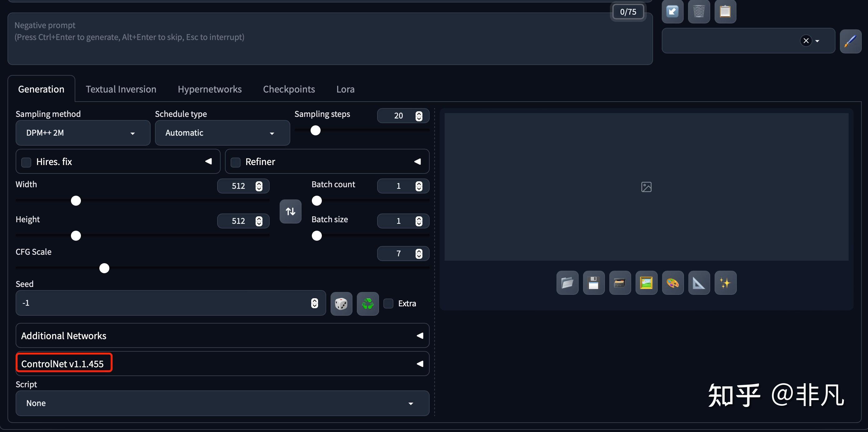The height and width of the screenshot is (432, 868).
Task: Click the CFG Scale slider handle
Action: pyautogui.click(x=104, y=268)
